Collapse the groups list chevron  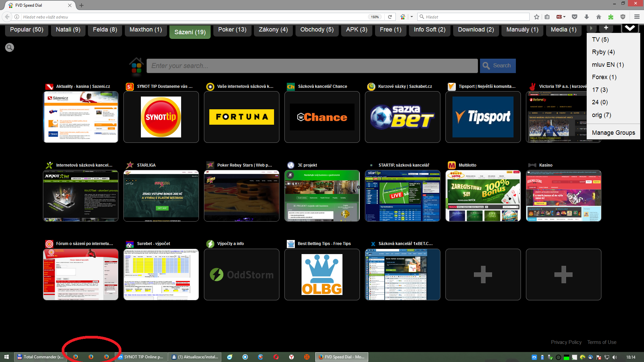[630, 28]
